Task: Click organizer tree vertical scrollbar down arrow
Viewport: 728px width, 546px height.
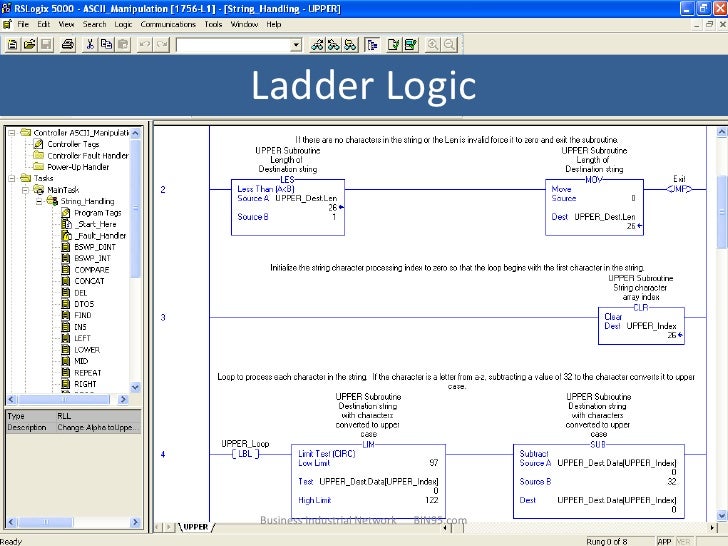Action: [x=135, y=387]
